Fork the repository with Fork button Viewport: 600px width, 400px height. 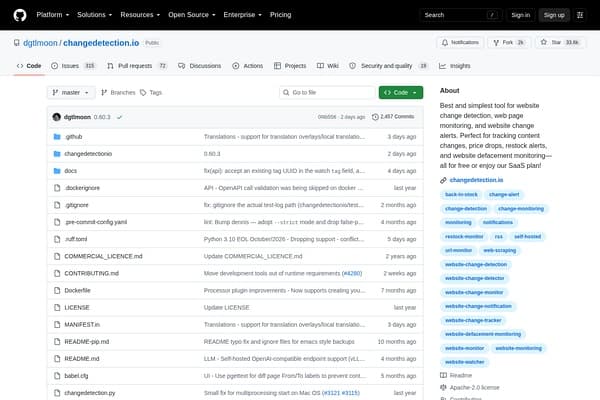tap(509, 42)
